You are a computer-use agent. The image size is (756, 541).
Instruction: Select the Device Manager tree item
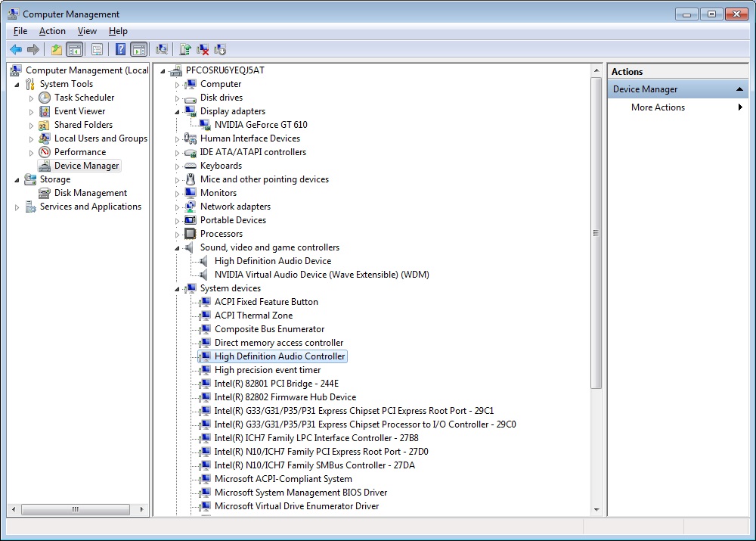pyautogui.click(x=79, y=166)
